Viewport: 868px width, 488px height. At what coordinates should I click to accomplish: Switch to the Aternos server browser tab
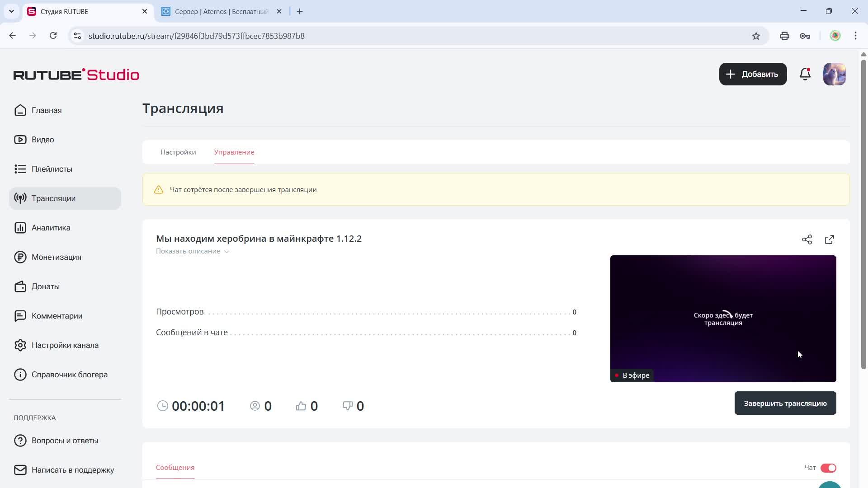coord(222,11)
